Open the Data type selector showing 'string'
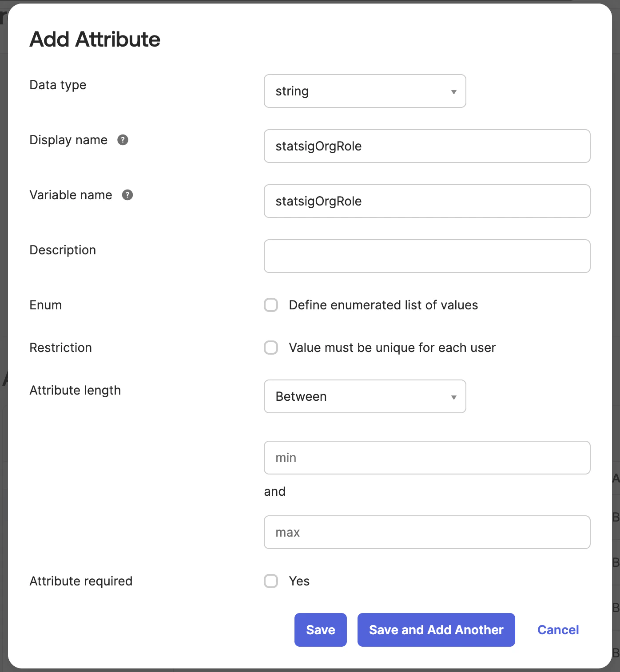 [365, 91]
